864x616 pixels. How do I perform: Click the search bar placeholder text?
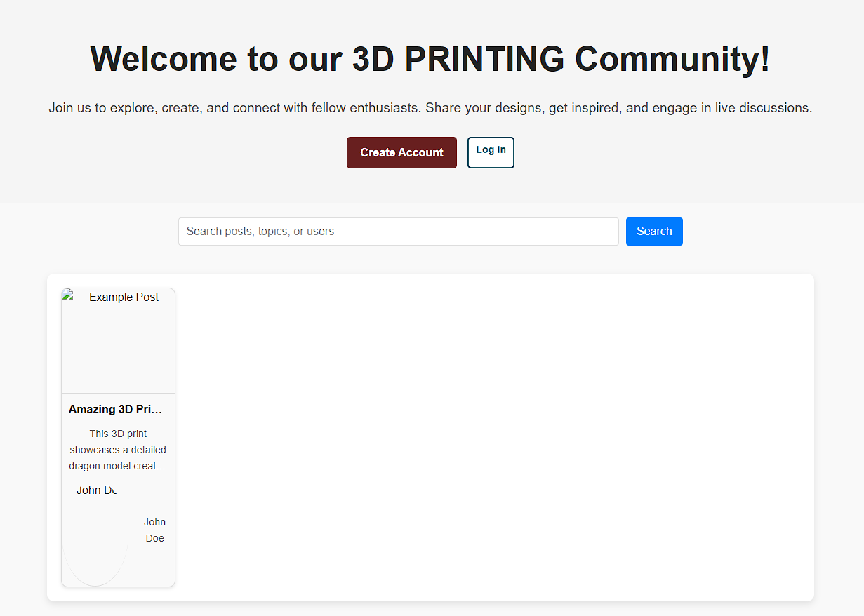coord(260,231)
